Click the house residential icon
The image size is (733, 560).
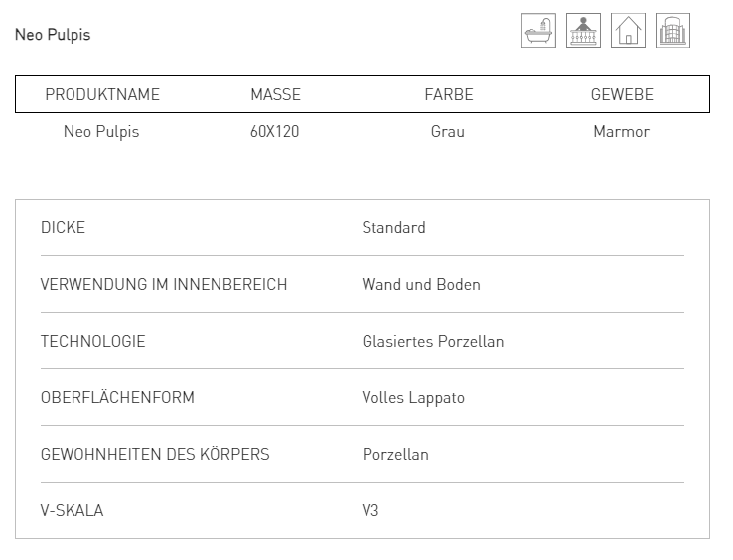(x=628, y=31)
